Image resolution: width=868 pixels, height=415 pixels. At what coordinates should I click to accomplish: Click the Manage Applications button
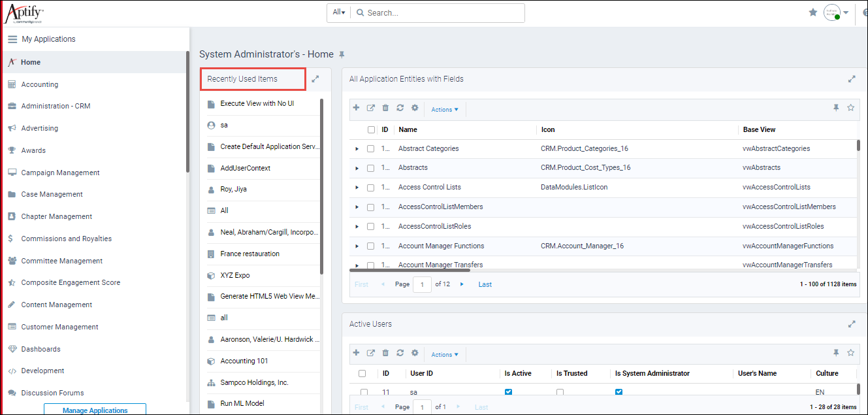(94, 410)
